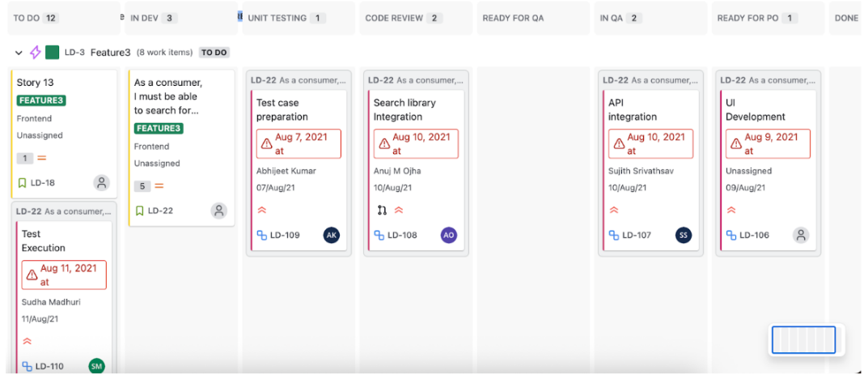Click the story bookmark icon for LD-22
The width and height of the screenshot is (868, 392).
click(x=140, y=211)
